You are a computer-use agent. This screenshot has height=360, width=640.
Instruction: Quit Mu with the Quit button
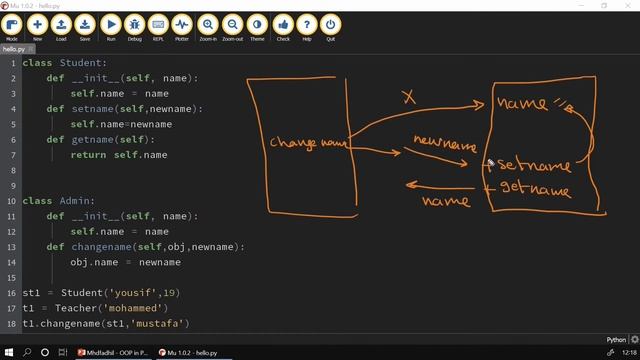330,28
